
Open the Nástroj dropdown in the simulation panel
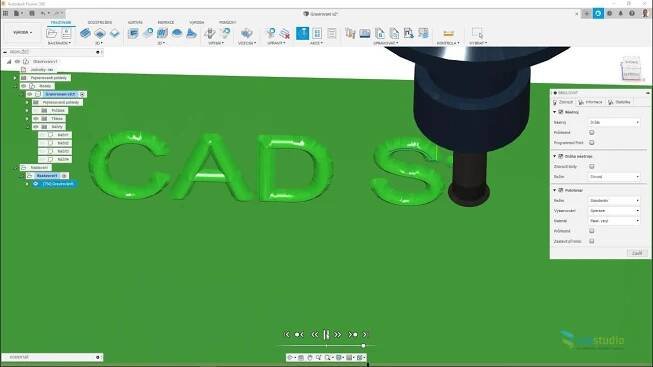tap(614, 122)
